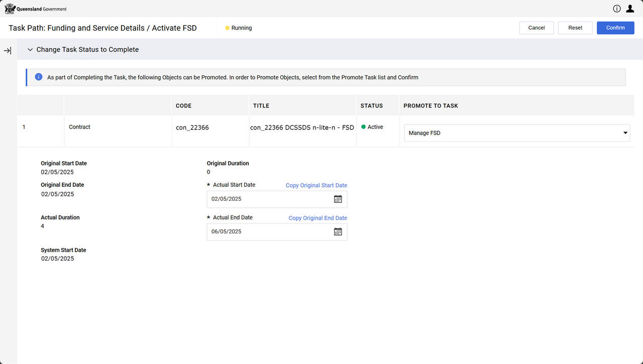The height and width of the screenshot is (364, 643).
Task: Open the Promote to Task dropdown
Action: [x=516, y=133]
